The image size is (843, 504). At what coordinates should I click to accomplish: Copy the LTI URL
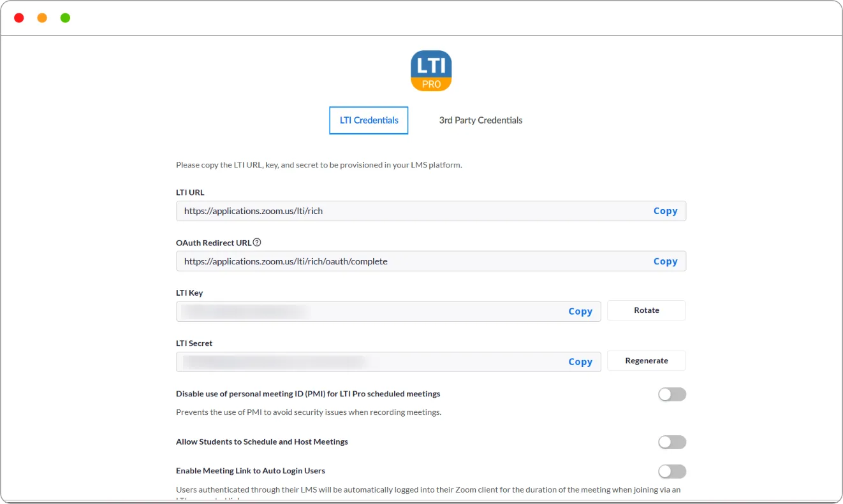coord(665,211)
